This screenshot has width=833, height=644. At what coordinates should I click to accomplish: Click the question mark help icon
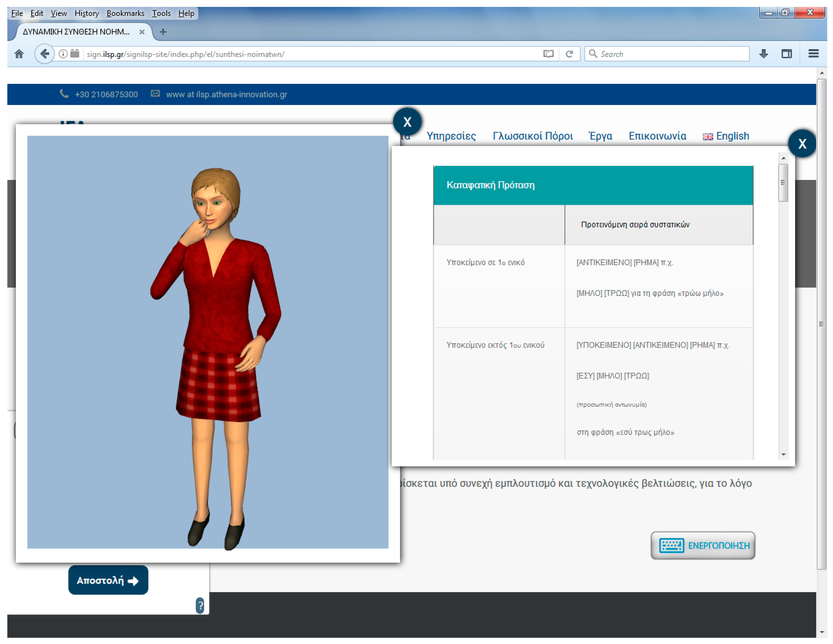tap(200, 605)
